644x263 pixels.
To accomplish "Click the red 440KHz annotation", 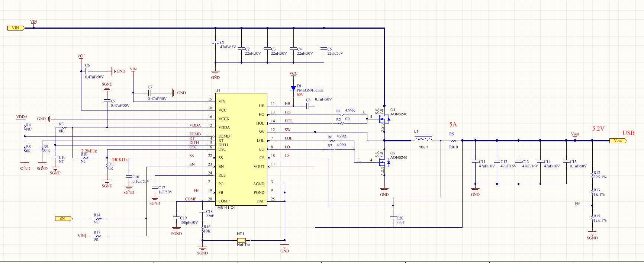I will pyautogui.click(x=119, y=160).
